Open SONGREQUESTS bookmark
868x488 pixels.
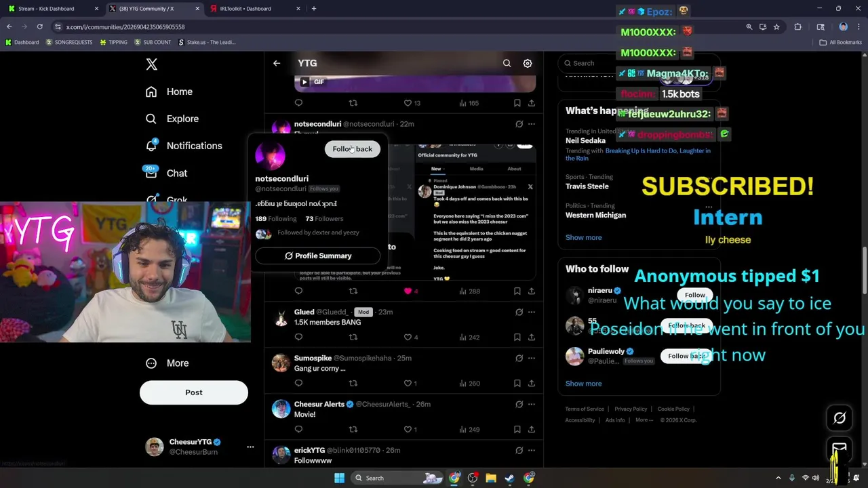coord(68,42)
